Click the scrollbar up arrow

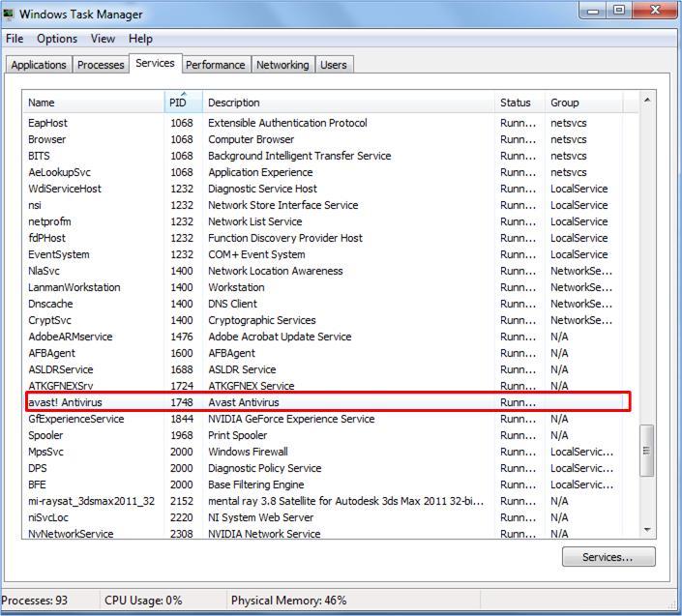coord(647,100)
